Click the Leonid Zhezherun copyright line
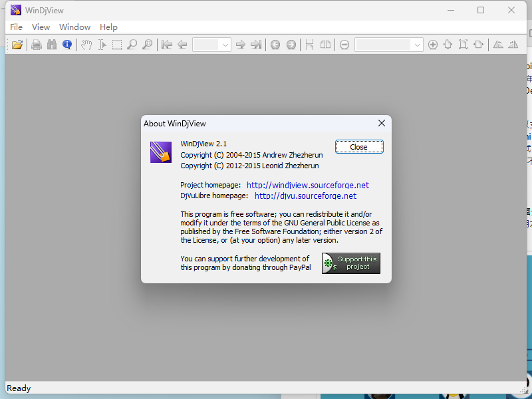This screenshot has width=532, height=399. [249, 166]
